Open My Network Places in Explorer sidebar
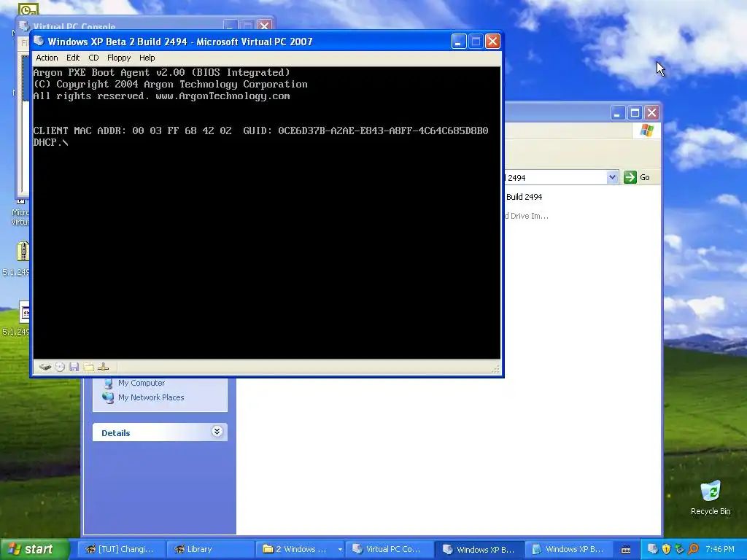This screenshot has height=560, width=747. pyautogui.click(x=151, y=397)
